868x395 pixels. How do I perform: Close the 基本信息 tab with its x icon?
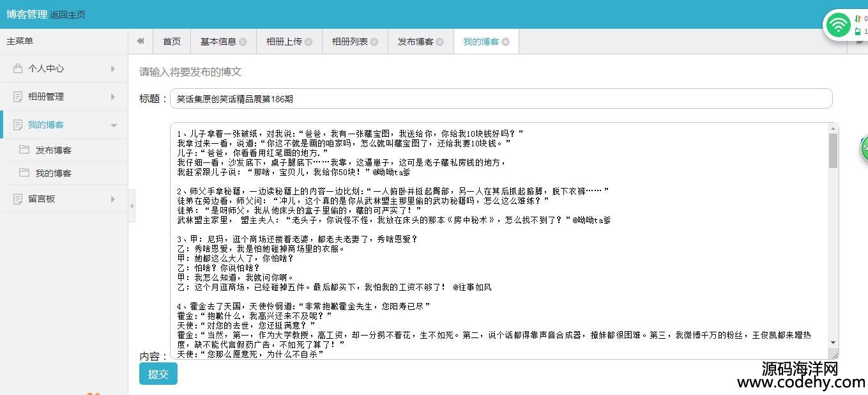pyautogui.click(x=243, y=42)
